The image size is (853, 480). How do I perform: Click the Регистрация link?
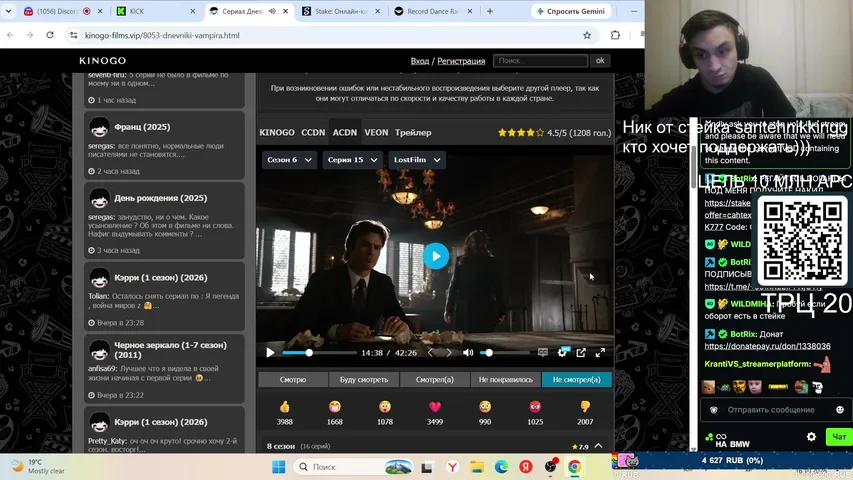(x=461, y=61)
